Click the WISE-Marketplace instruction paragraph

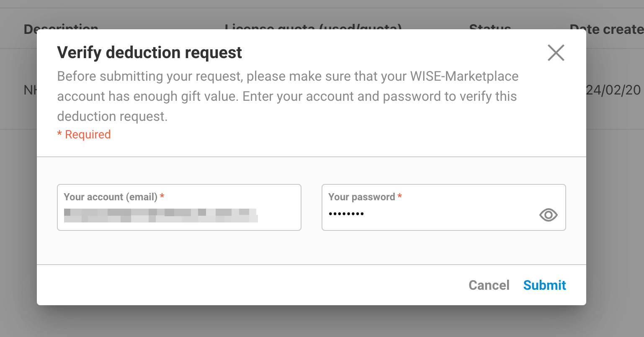288,96
